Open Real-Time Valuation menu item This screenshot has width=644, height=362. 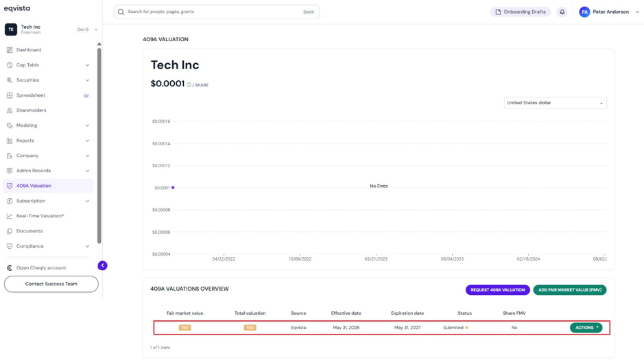click(40, 216)
